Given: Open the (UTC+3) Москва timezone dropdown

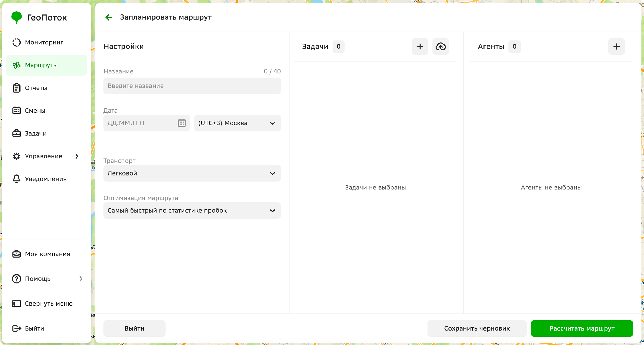Looking at the screenshot, I should coord(237,123).
